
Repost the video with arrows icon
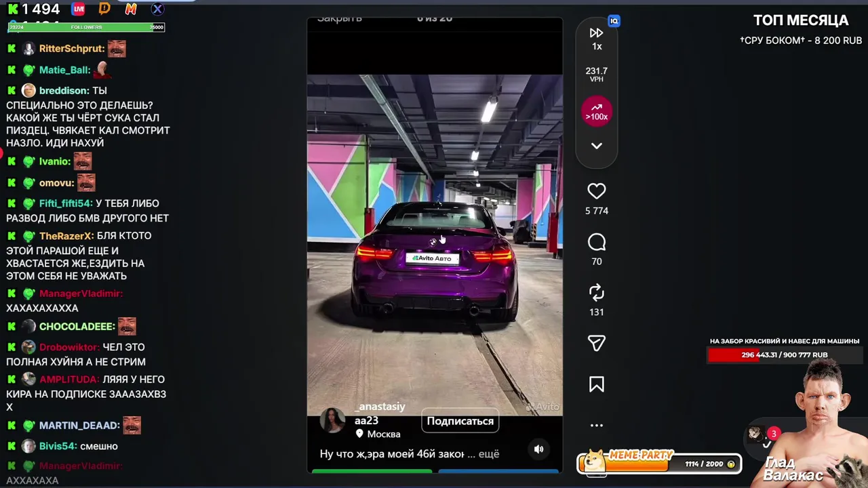tap(597, 293)
